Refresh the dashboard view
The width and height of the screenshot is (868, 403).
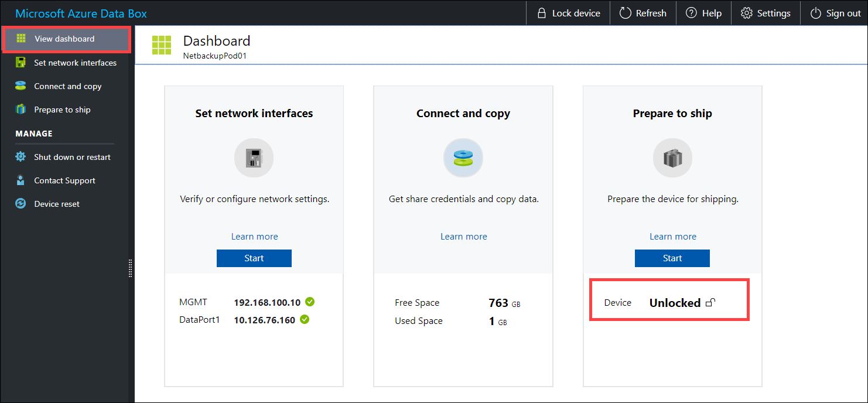643,12
